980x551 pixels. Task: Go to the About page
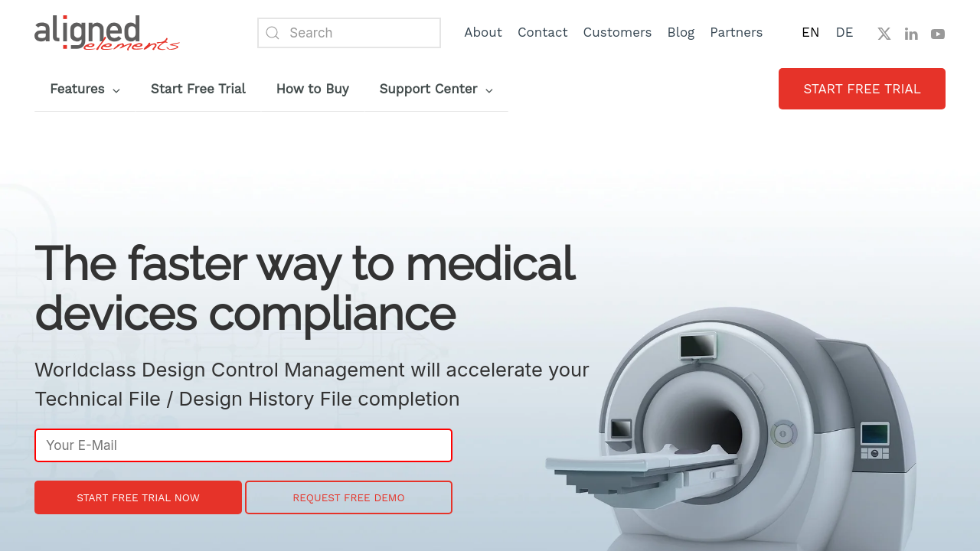[x=483, y=32]
